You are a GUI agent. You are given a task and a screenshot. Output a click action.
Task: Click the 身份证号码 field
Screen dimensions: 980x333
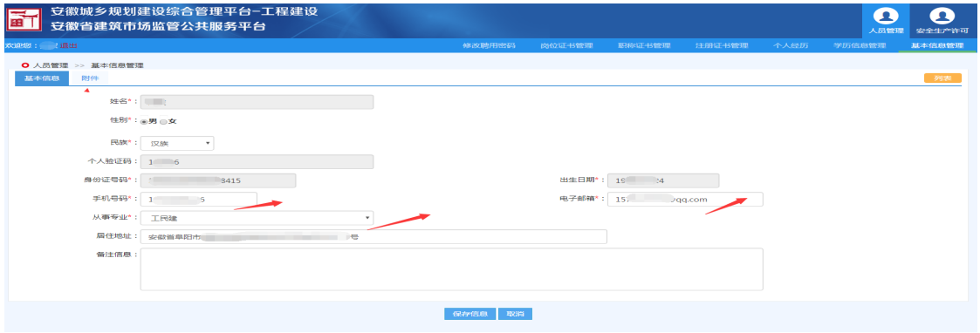click(x=218, y=180)
